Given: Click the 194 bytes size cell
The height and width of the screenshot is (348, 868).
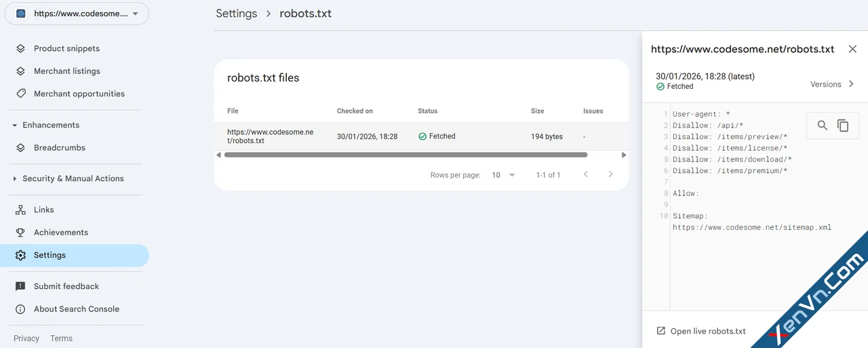Looking at the screenshot, I should [547, 136].
